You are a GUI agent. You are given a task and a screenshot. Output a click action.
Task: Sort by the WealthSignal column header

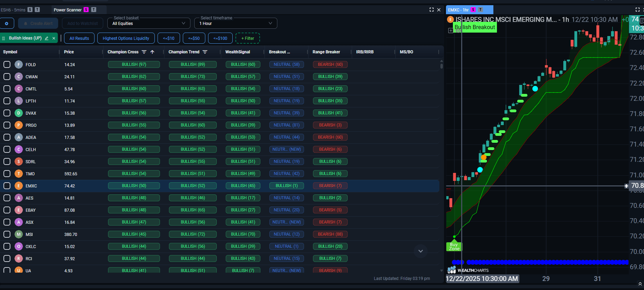tap(238, 52)
